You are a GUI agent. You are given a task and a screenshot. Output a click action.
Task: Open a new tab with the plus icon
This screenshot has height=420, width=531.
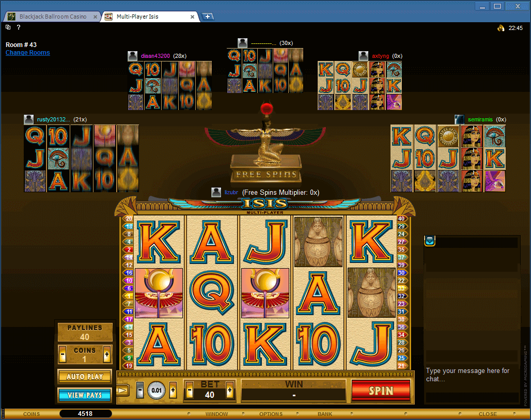coord(208,16)
